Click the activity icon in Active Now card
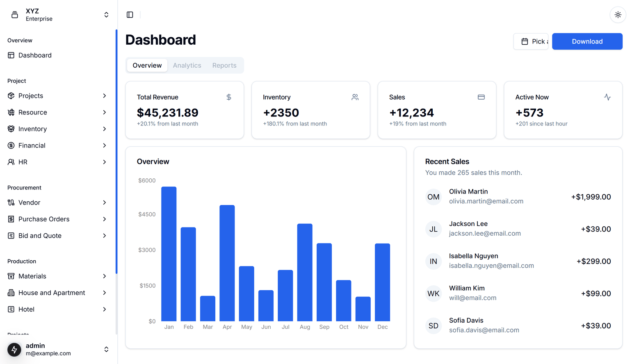Viewport: 630px width, 364px height. (607, 97)
